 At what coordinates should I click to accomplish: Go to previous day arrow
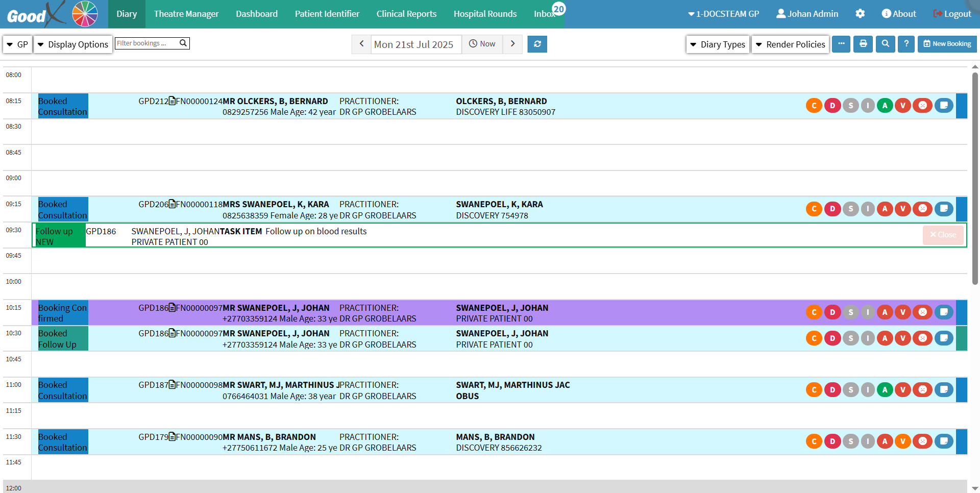point(361,44)
